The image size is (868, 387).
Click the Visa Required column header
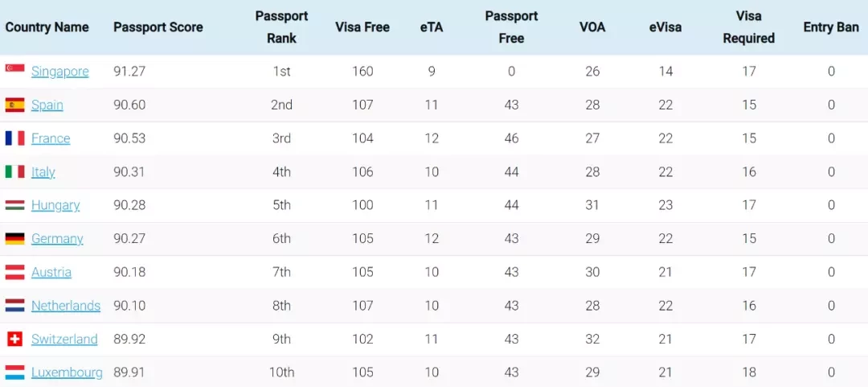(749, 27)
